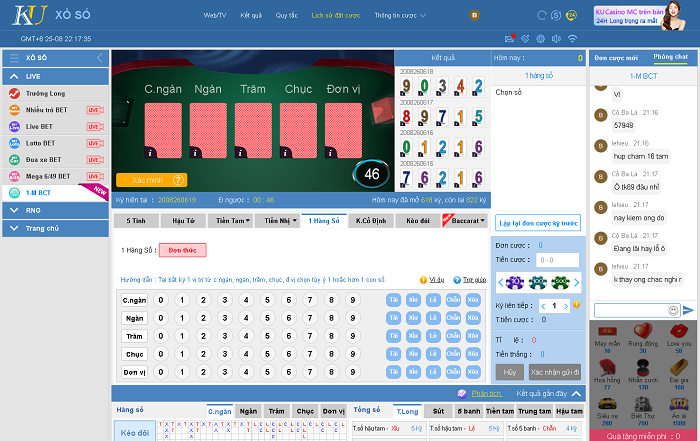Click the network signal icon
Image resolution: width=700 pixels, height=441 pixels.
[572, 38]
